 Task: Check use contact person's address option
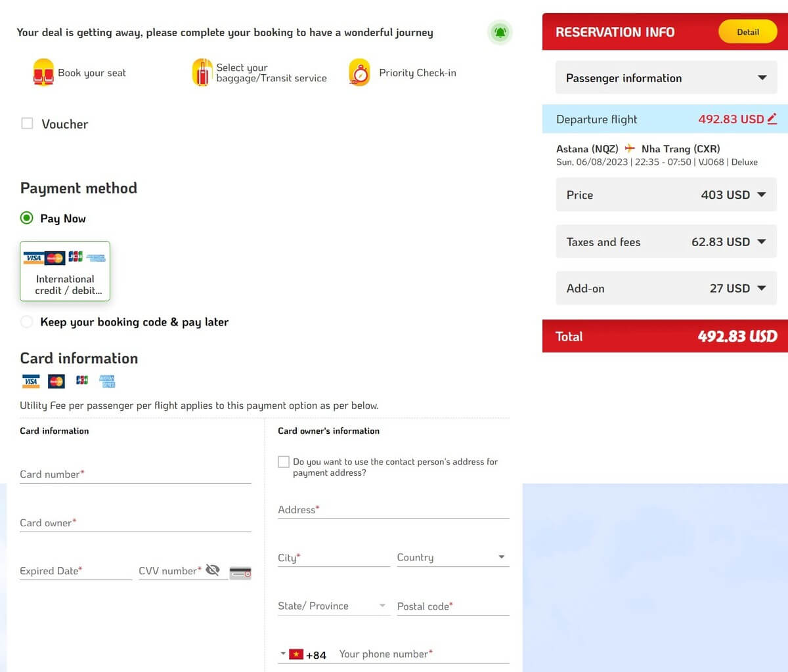[284, 462]
